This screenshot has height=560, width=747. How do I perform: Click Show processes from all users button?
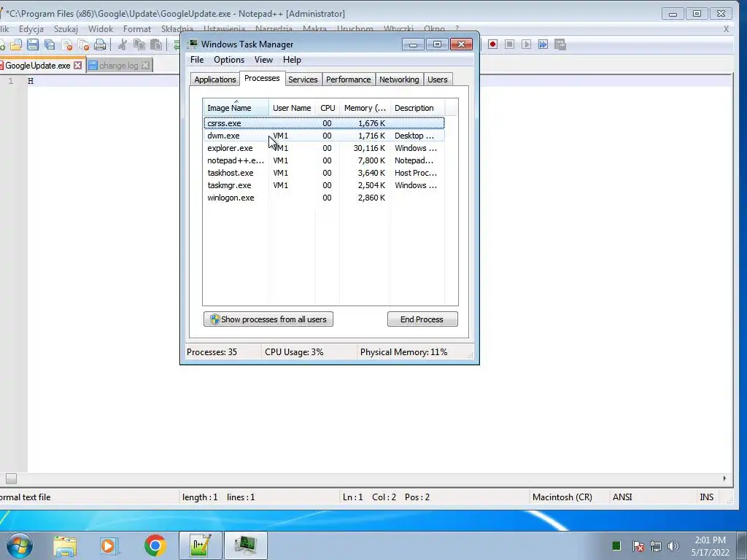268,319
